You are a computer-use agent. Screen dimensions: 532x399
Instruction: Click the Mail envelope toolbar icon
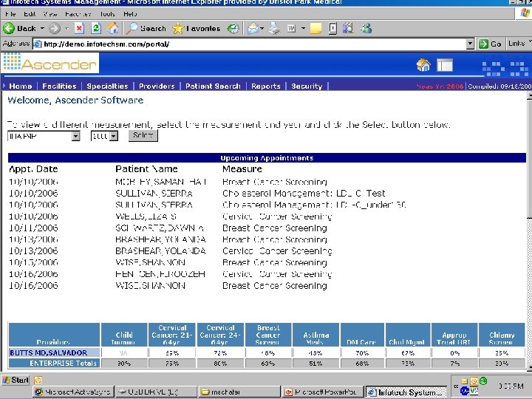(x=253, y=29)
